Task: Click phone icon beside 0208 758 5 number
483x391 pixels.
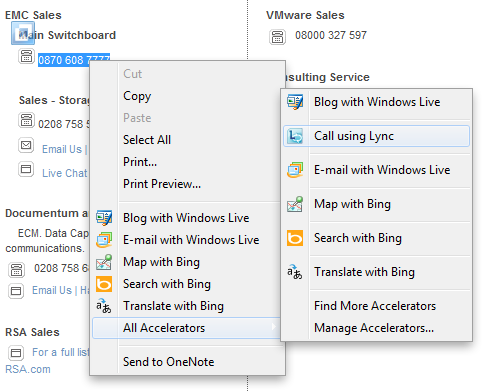Action: coord(26,120)
